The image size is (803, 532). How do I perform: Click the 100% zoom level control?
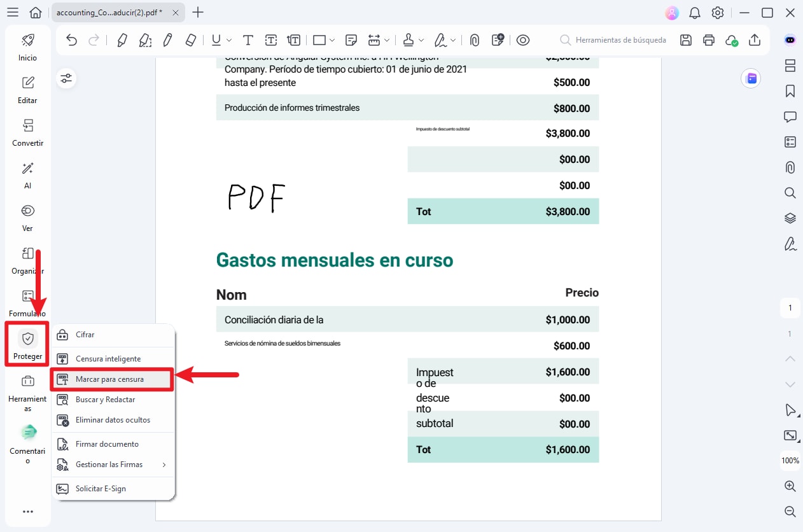790,460
